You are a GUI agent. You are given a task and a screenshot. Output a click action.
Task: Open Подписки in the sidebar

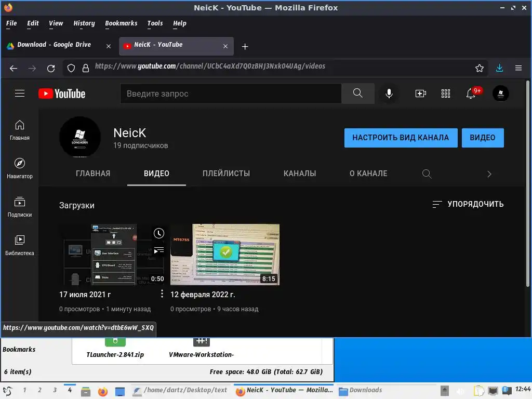[20, 207]
